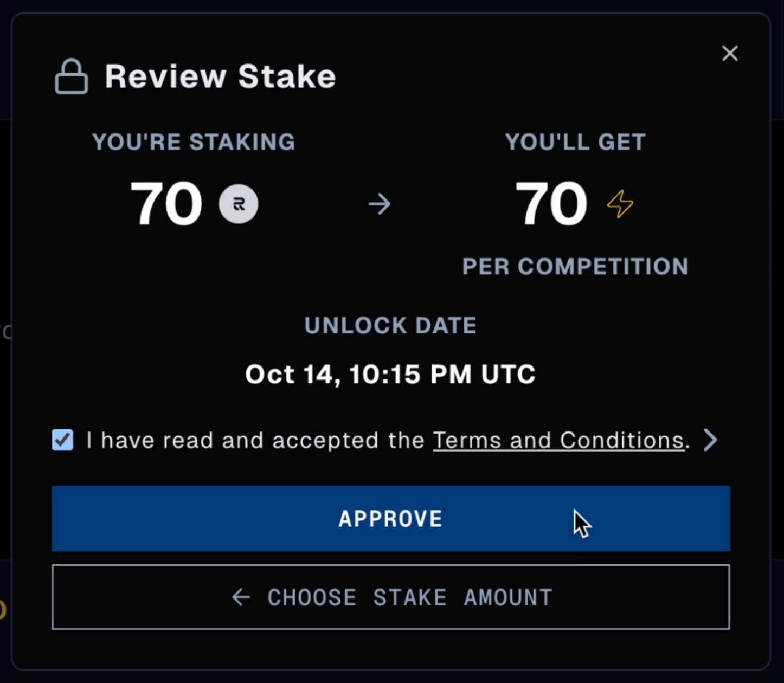Click the token coin icon beside staked amount

239,204
